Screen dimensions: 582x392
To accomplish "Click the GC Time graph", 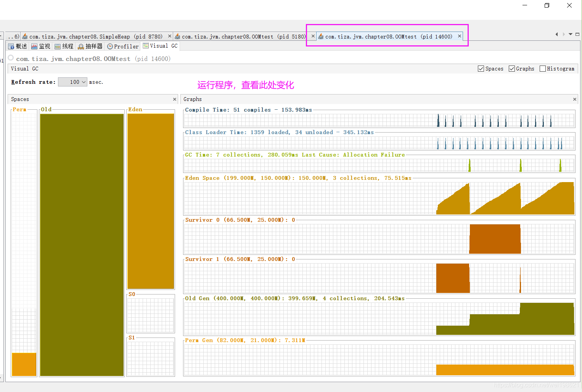I will point(379,165).
